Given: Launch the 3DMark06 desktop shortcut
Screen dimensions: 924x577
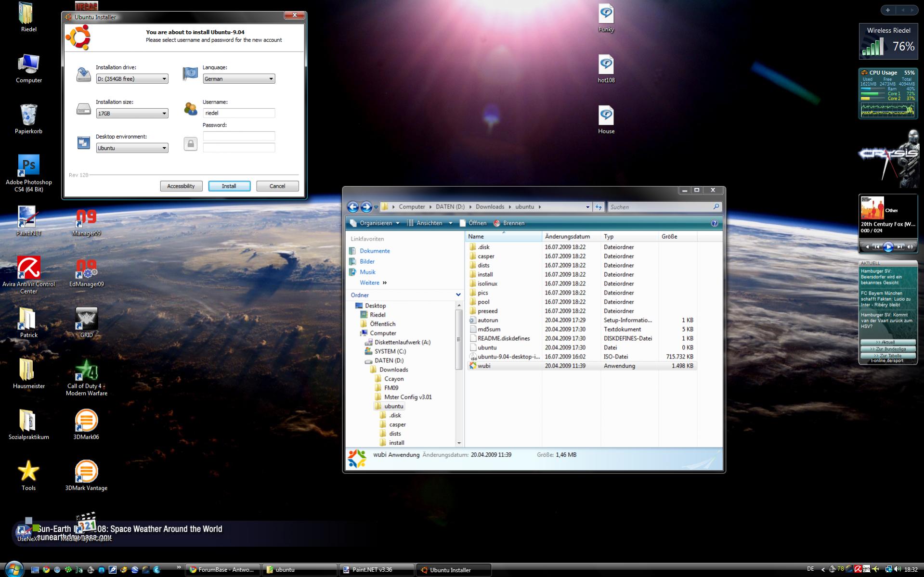Looking at the screenshot, I should click(x=87, y=424).
